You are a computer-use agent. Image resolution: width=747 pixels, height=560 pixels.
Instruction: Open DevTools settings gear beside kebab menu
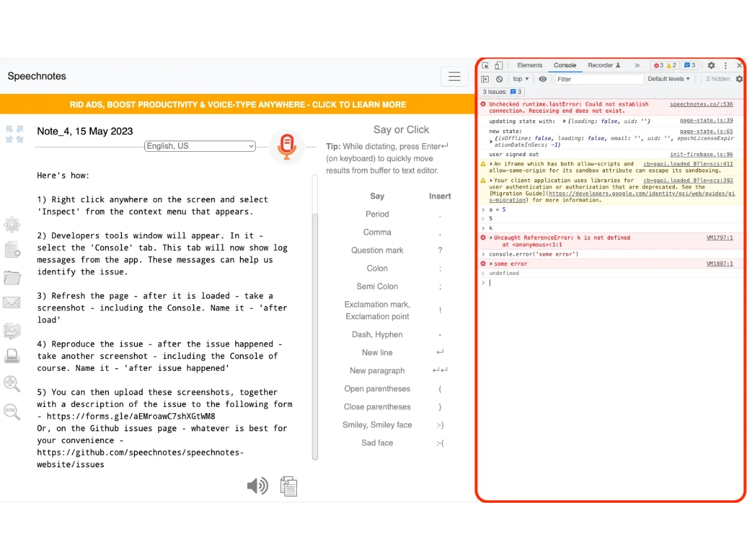pyautogui.click(x=712, y=65)
